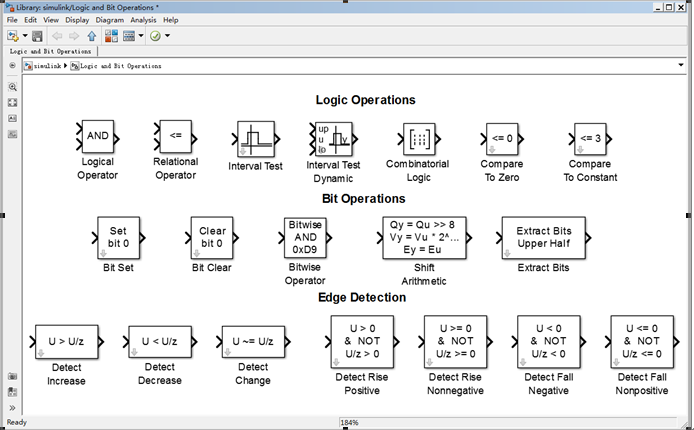The image size is (694, 430).
Task: Click the 184% zoom level in status bar
Action: (350, 423)
